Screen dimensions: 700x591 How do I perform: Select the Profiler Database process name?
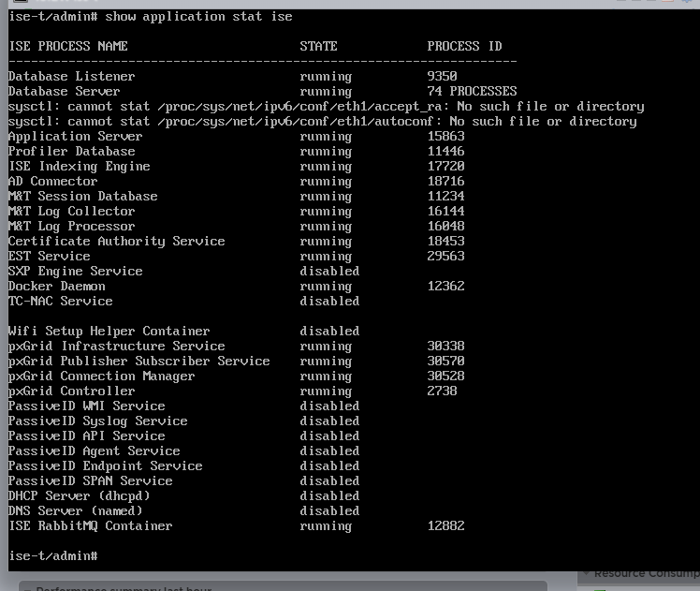tap(71, 152)
